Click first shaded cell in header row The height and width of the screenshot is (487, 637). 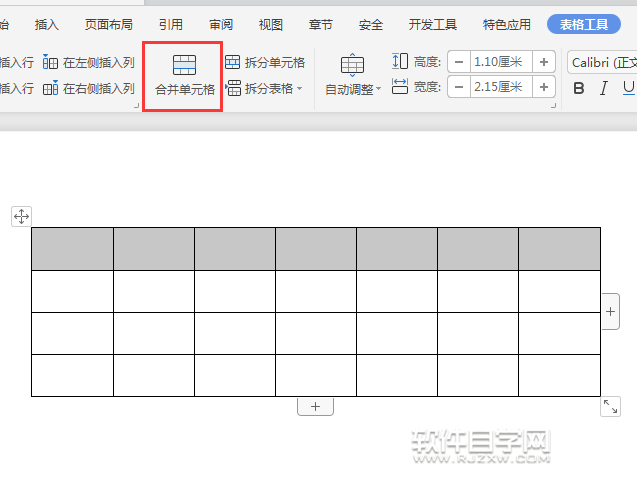tap(72, 249)
